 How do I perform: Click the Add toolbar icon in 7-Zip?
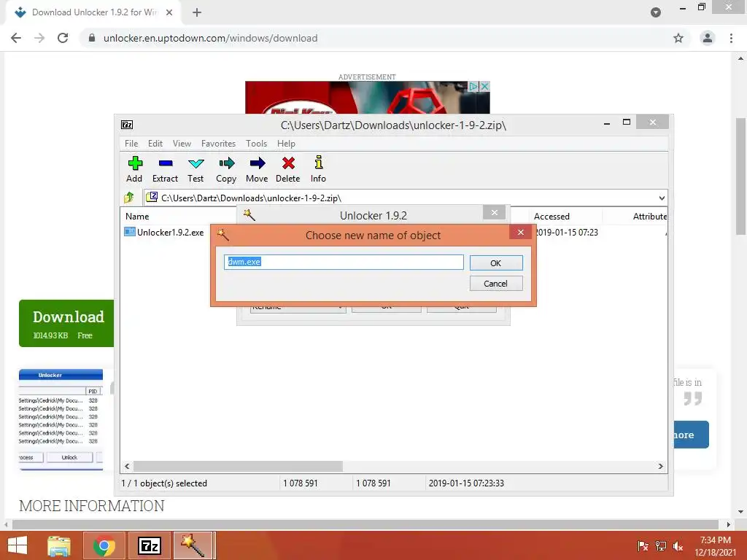pyautogui.click(x=135, y=169)
